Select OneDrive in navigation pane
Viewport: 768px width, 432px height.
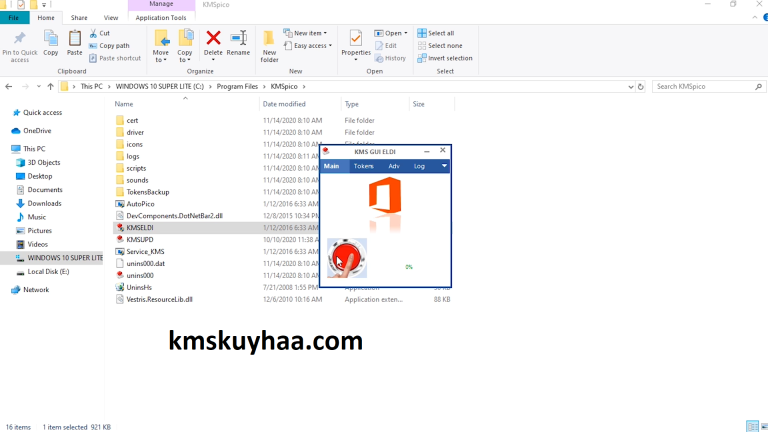pos(32,131)
